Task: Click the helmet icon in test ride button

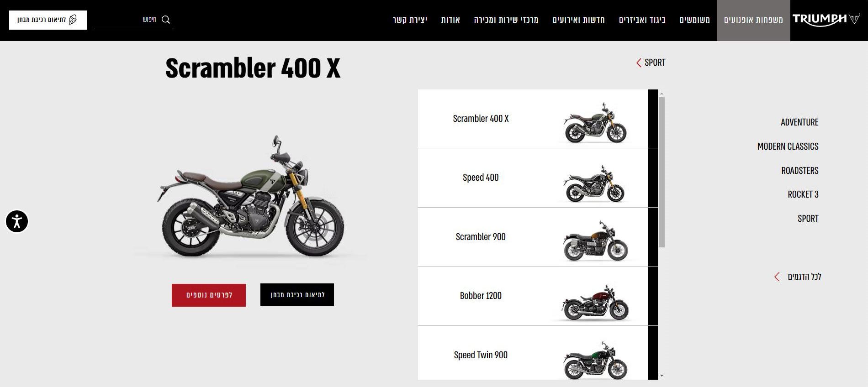Action: pos(73,20)
